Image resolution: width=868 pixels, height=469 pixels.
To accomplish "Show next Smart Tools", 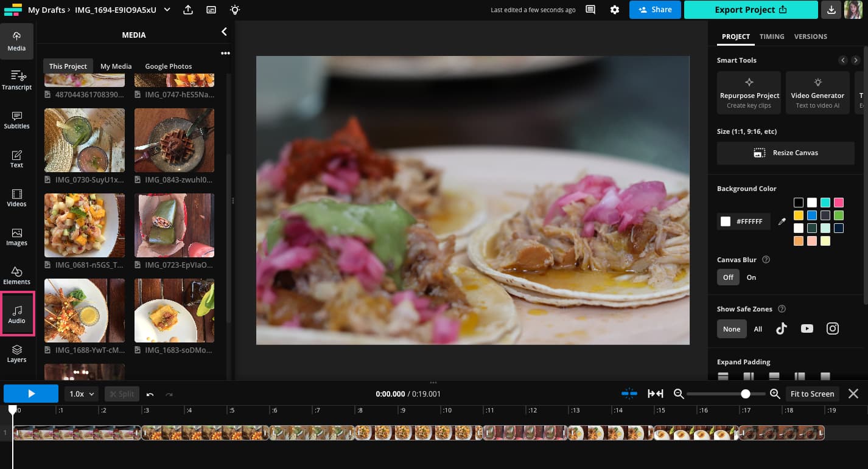I will coord(856,60).
